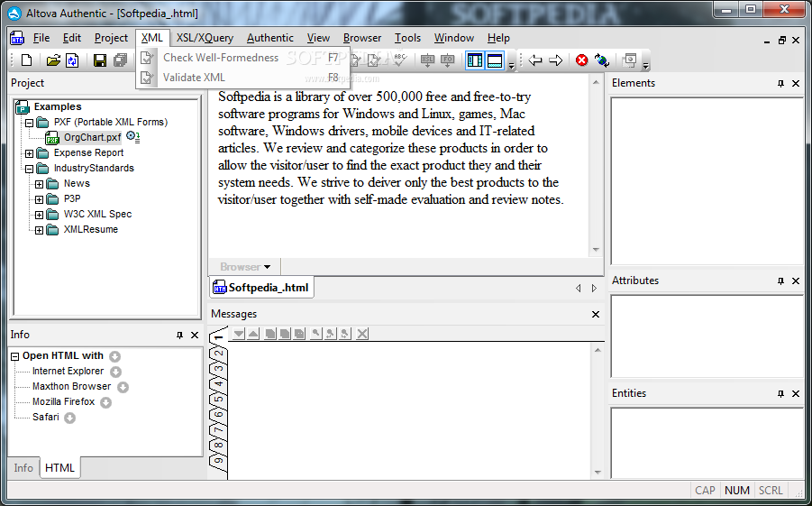
Task: Click Previous message arrow in Messages toolbar
Action: [x=253, y=334]
